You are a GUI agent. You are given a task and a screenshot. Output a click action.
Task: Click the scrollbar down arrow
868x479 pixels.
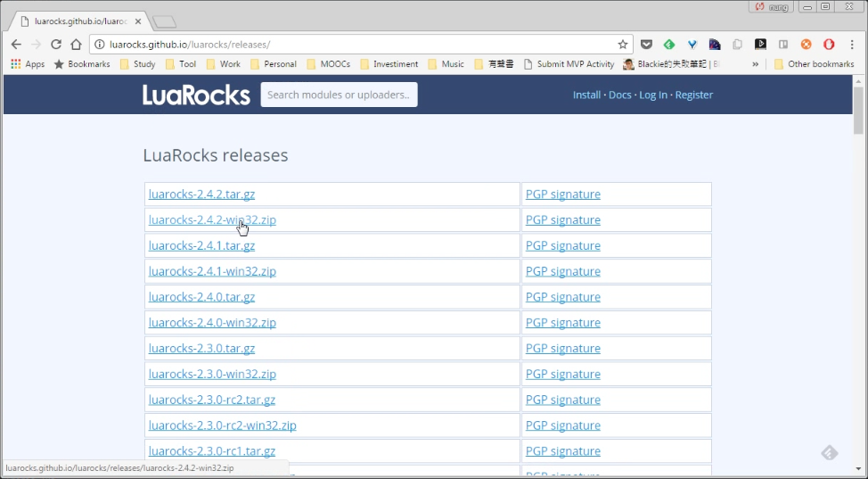(858, 468)
